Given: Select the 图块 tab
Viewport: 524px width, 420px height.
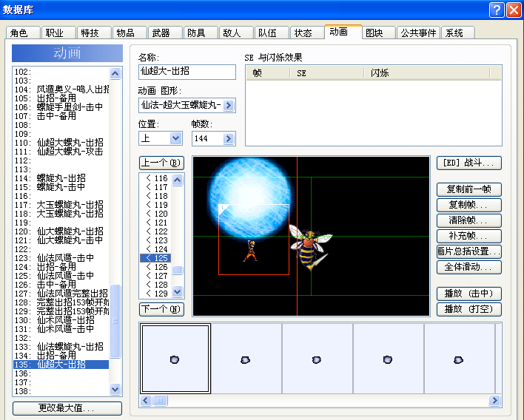Looking at the screenshot, I should 379,33.
